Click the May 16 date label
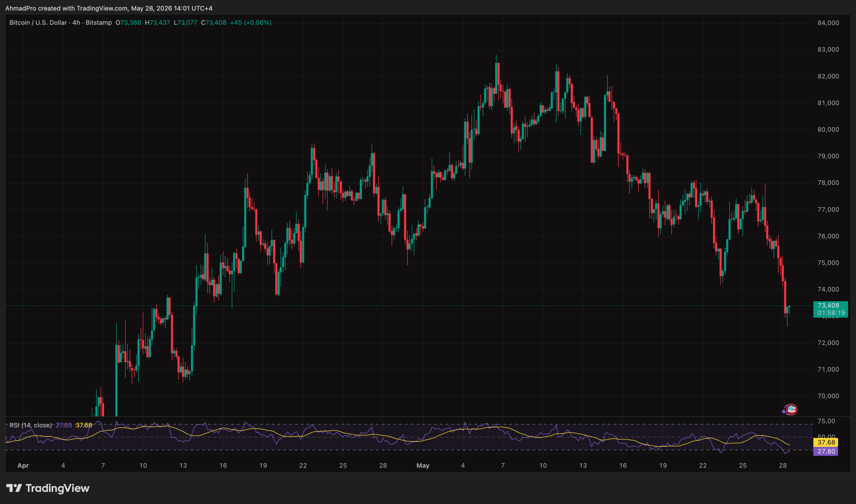Image resolution: width=856 pixels, height=504 pixels. click(x=623, y=466)
